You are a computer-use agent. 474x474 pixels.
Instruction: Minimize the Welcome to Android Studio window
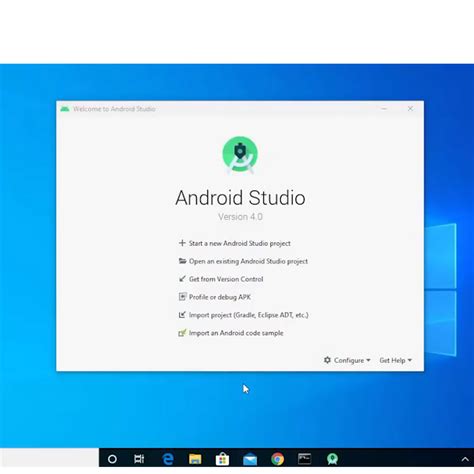coord(384,109)
